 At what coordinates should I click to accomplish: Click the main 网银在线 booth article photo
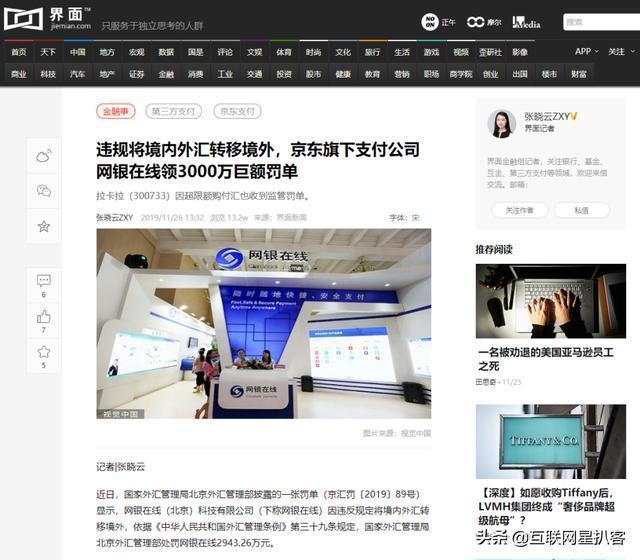(x=264, y=324)
